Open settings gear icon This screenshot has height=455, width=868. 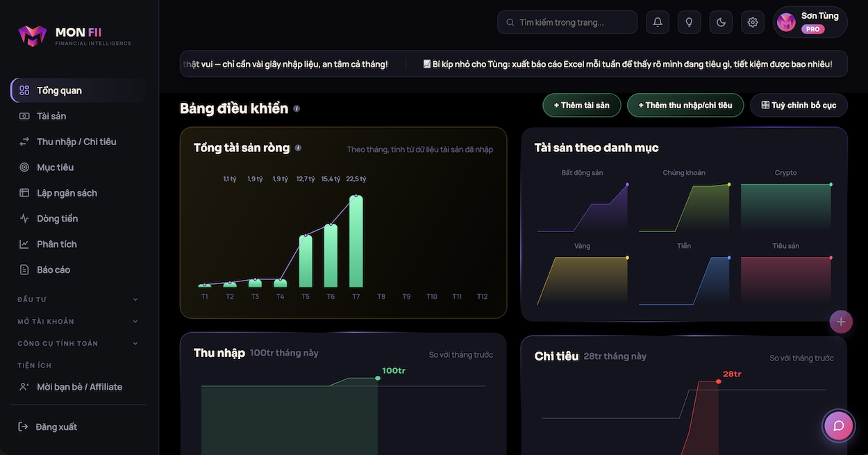(x=753, y=22)
